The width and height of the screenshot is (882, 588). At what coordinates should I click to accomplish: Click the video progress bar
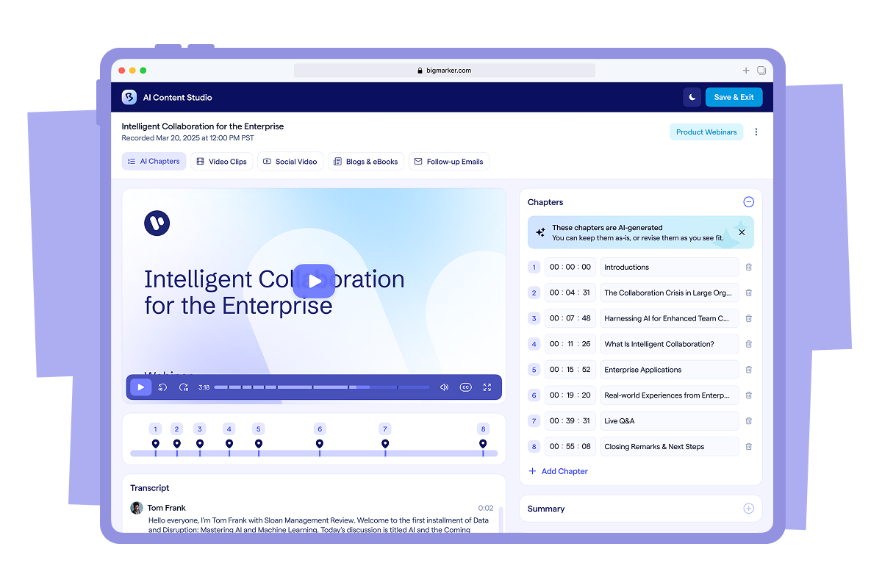(322, 387)
